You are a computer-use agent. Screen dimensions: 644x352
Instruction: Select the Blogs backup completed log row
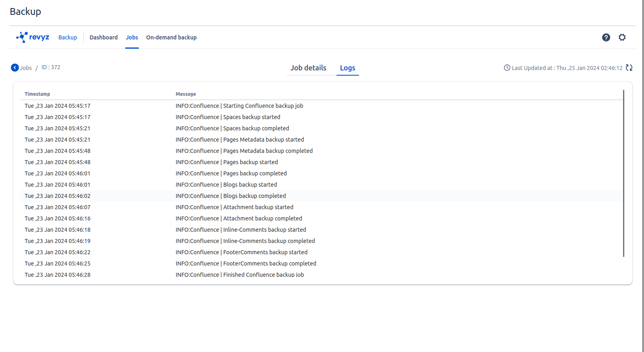tap(254, 196)
